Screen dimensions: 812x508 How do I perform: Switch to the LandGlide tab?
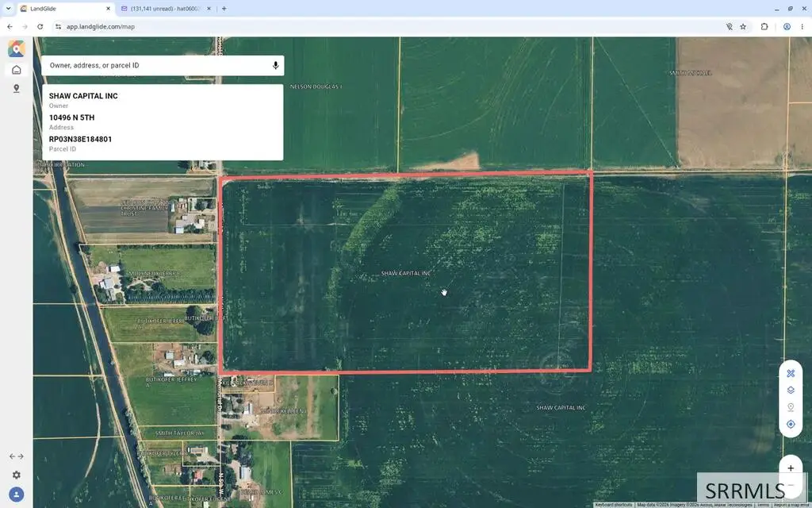tap(66, 9)
